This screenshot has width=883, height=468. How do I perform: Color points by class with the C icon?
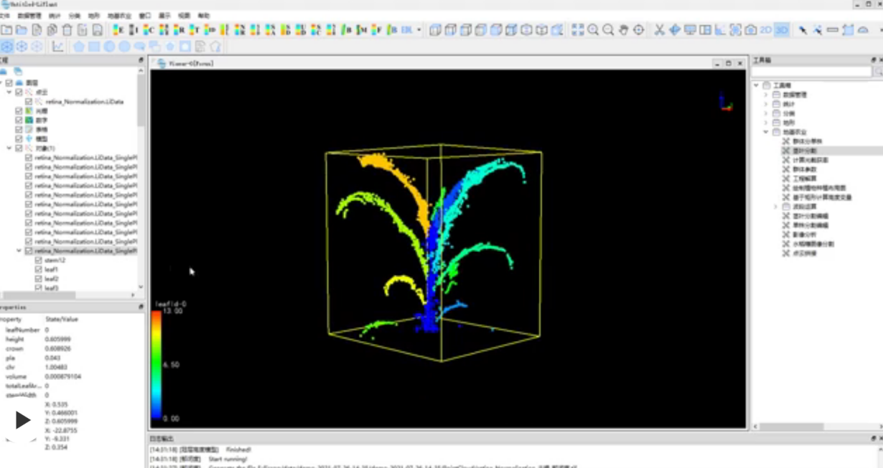(149, 30)
